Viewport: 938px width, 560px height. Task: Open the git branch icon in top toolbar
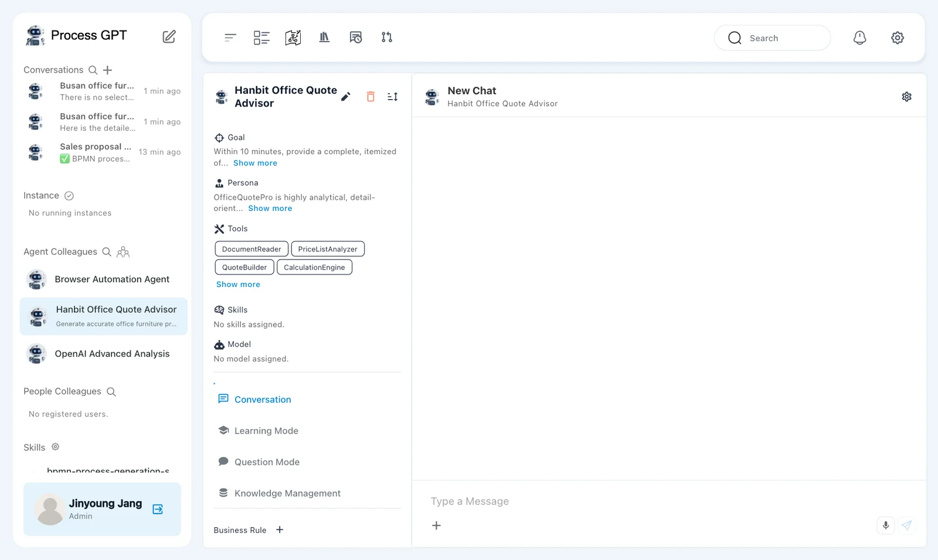click(x=387, y=37)
